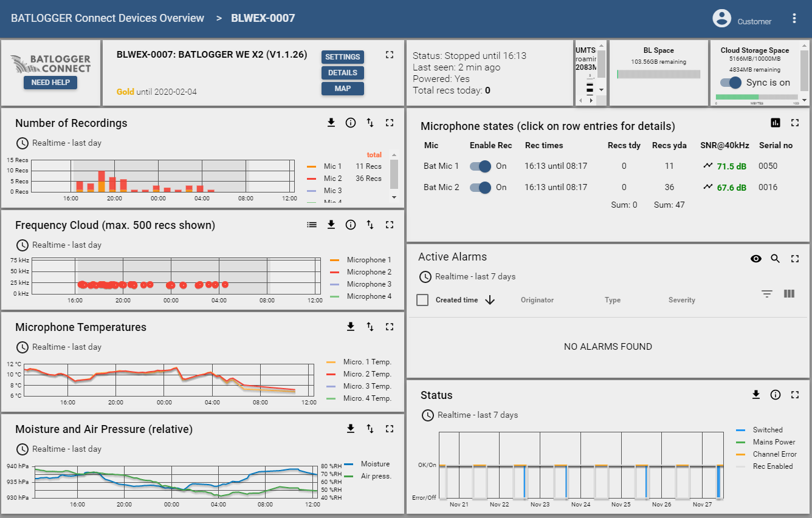Screen dimensions: 812x518
Task: Open the device SETTINGS button
Action: 343,57
